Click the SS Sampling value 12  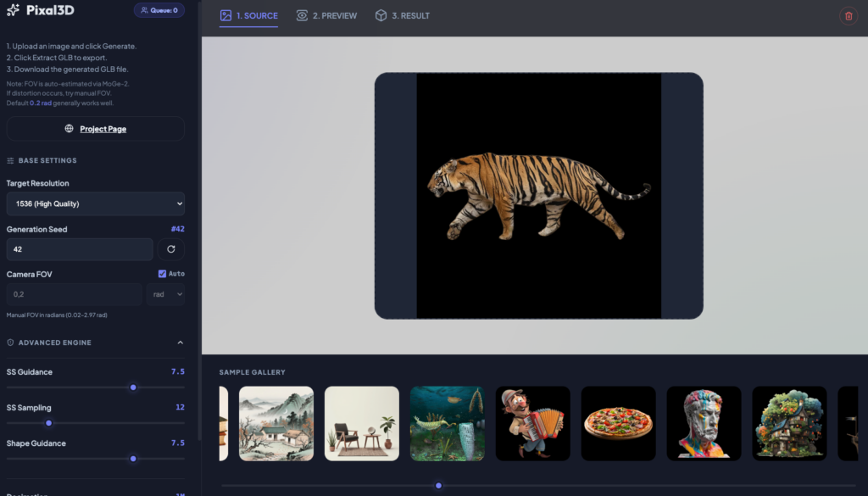180,407
